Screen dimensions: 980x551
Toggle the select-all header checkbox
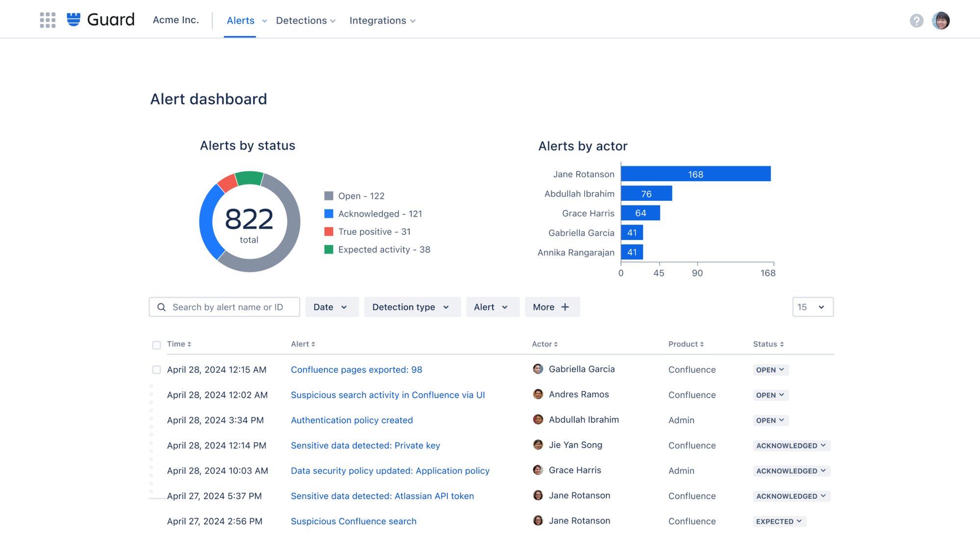[x=156, y=345]
